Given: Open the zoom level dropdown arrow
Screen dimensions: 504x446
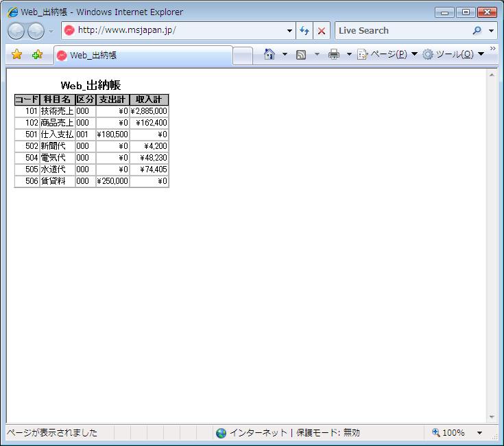Looking at the screenshot, I should [479, 433].
